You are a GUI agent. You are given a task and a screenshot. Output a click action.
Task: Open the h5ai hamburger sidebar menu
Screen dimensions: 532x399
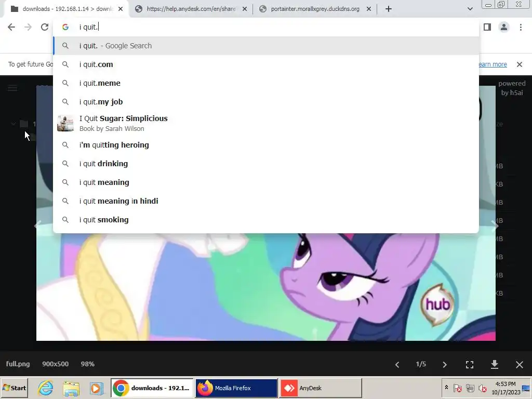coord(12,88)
